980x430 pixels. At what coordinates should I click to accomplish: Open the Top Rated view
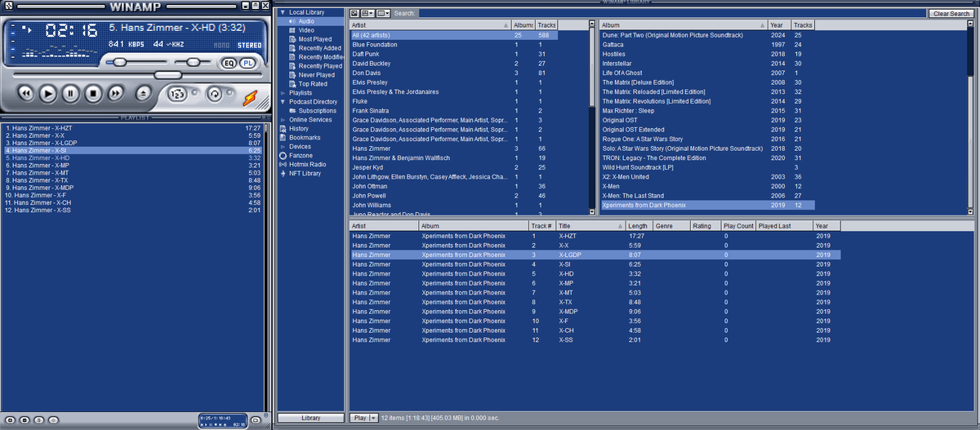coord(313,84)
